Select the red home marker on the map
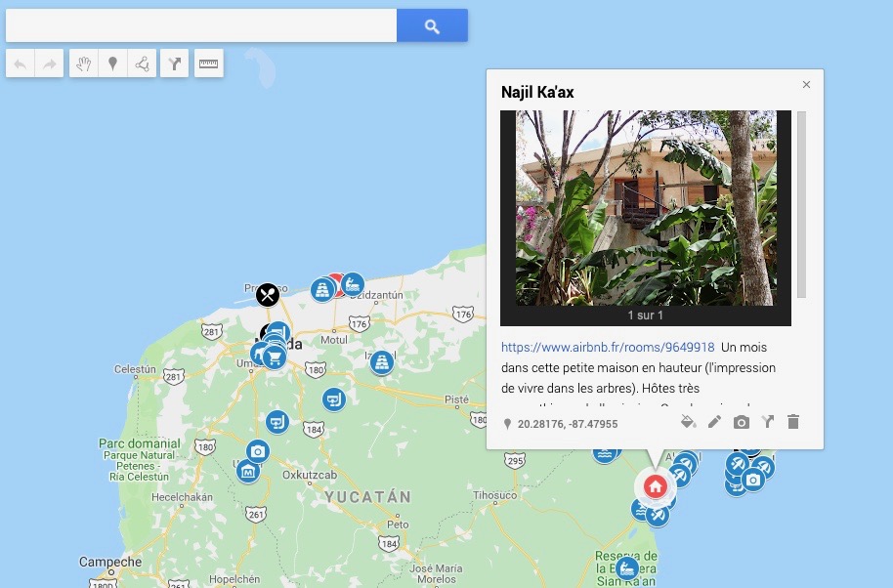Image resolution: width=893 pixels, height=588 pixels. (x=655, y=486)
